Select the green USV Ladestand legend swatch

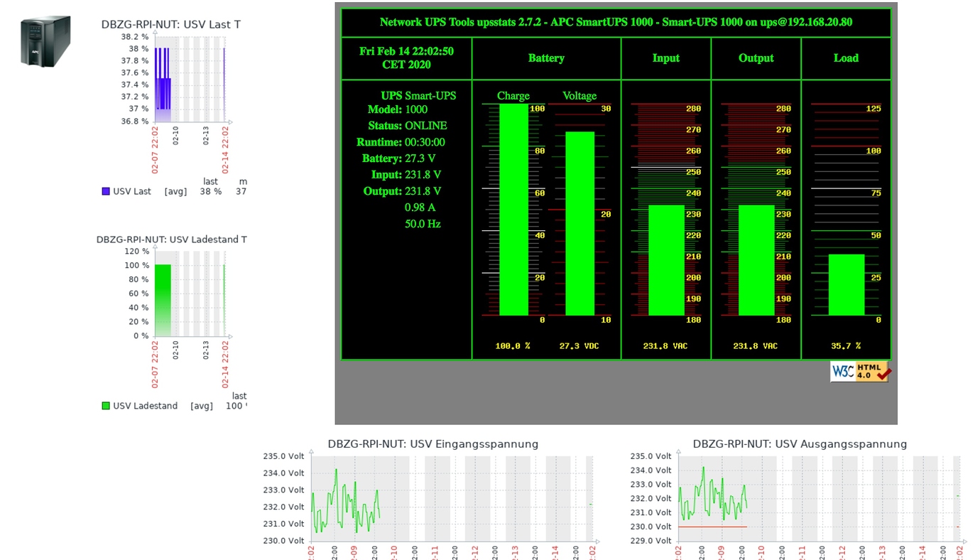coord(105,405)
